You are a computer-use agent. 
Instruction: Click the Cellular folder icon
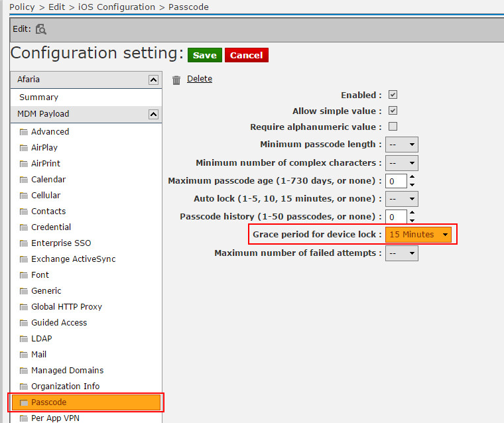pos(23,196)
